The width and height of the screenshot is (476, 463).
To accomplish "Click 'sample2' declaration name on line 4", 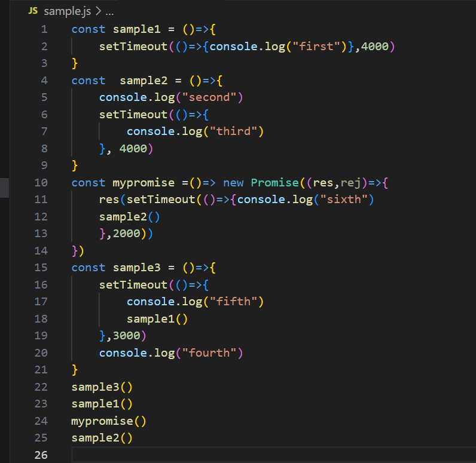I will point(144,81).
